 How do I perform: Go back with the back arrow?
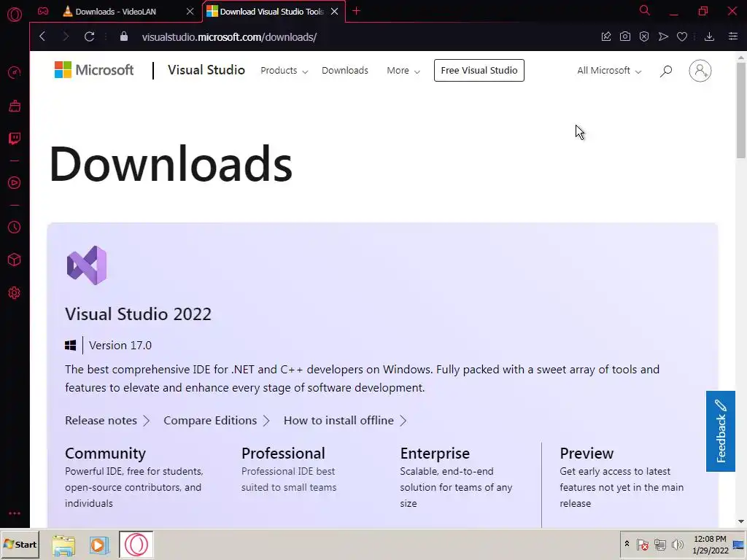coord(42,36)
